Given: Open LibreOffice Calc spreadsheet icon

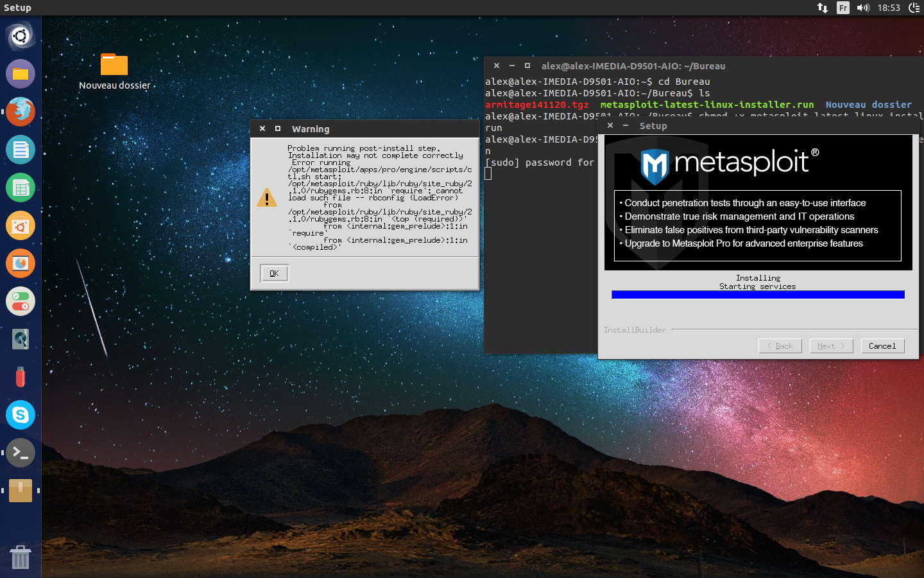Looking at the screenshot, I should [x=21, y=188].
